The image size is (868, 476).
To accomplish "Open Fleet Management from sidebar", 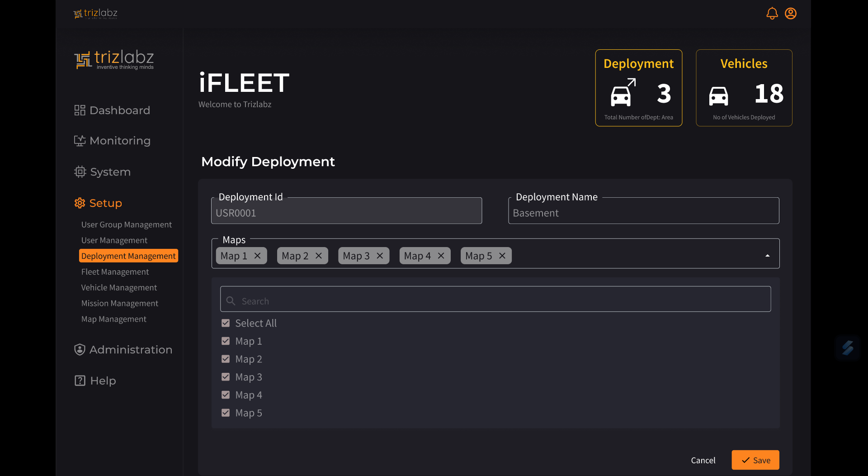I will (115, 272).
